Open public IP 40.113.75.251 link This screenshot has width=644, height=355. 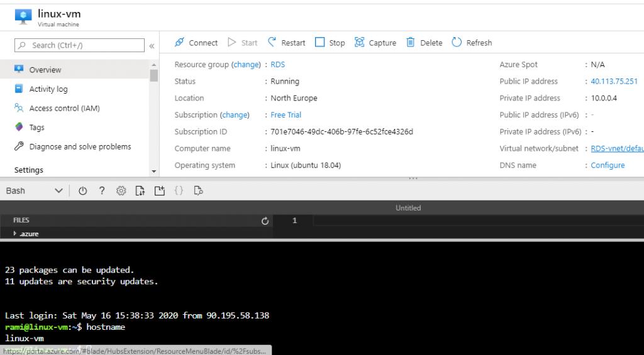[614, 81]
